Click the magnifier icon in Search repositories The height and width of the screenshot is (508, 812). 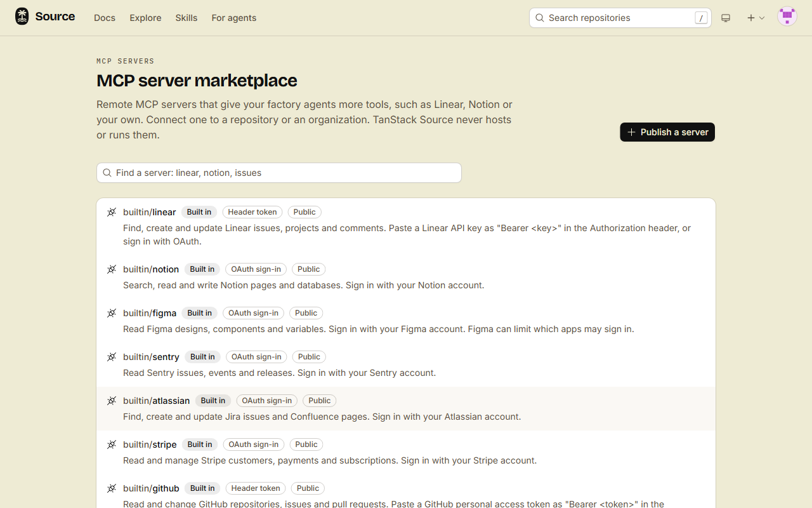(x=540, y=18)
